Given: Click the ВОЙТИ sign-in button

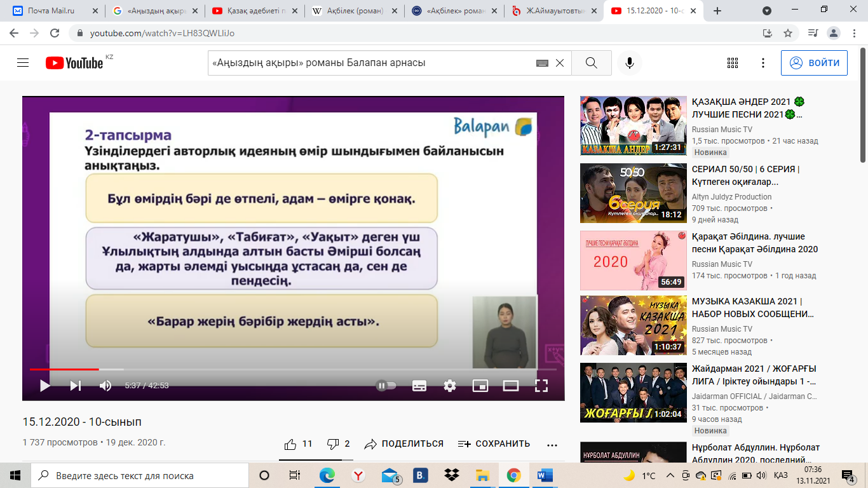Looking at the screenshot, I should tap(814, 63).
